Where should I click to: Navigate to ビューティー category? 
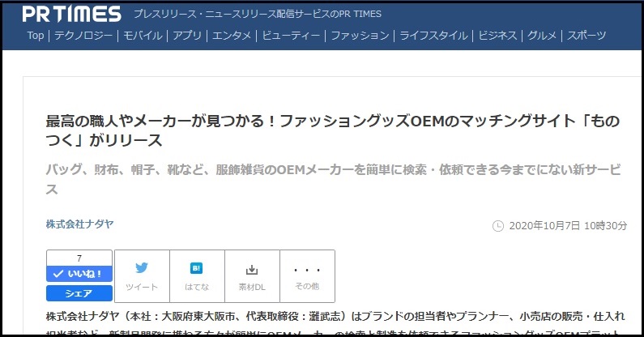[x=291, y=36]
